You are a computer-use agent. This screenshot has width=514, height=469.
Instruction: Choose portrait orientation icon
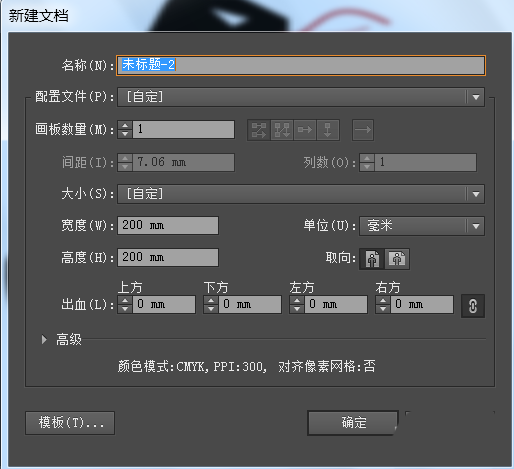[372, 259]
